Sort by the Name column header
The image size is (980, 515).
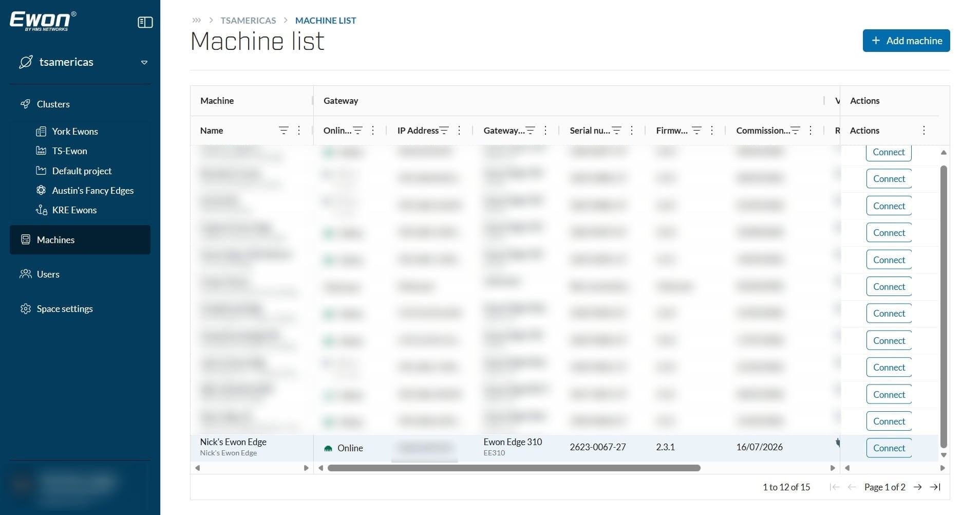tap(212, 131)
